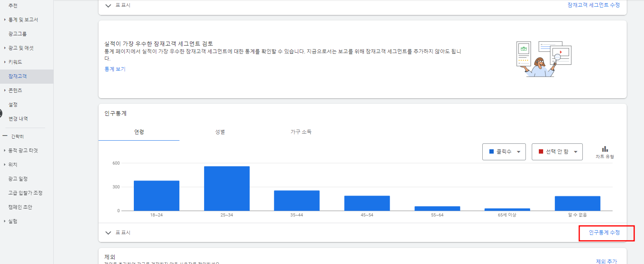Open 캠페인 초안 in the sidebar
Screen dimensions: 644x264
pos(20,207)
